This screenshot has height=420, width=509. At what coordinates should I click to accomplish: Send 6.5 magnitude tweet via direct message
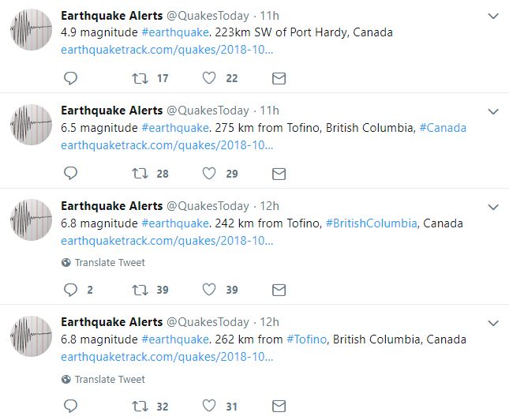pyautogui.click(x=279, y=174)
